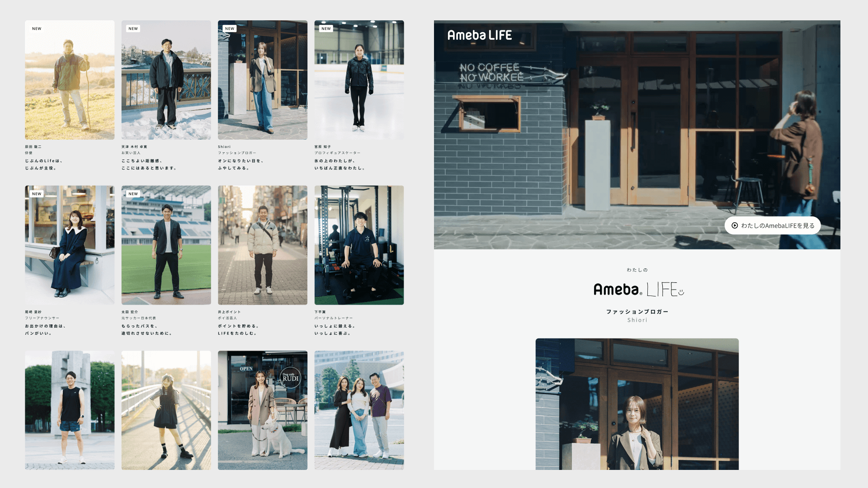Open わたしのAmebaLIFEを見る button
868x488 pixels.
click(x=773, y=225)
